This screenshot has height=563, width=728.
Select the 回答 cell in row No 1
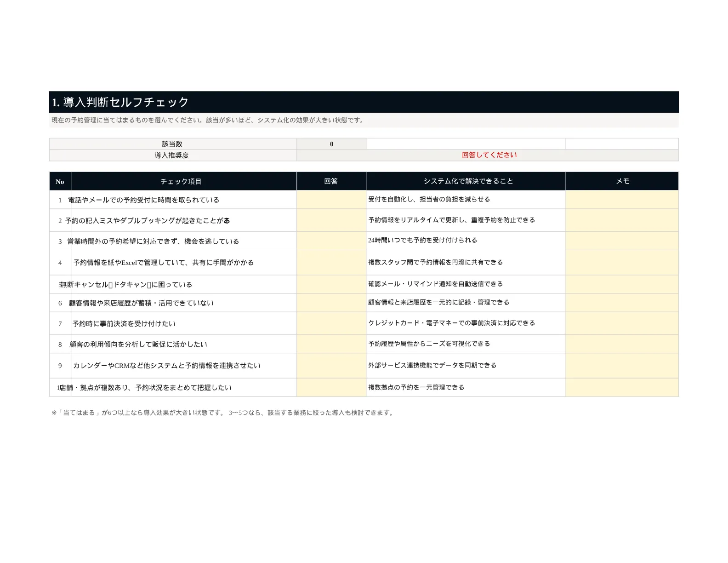click(x=331, y=200)
